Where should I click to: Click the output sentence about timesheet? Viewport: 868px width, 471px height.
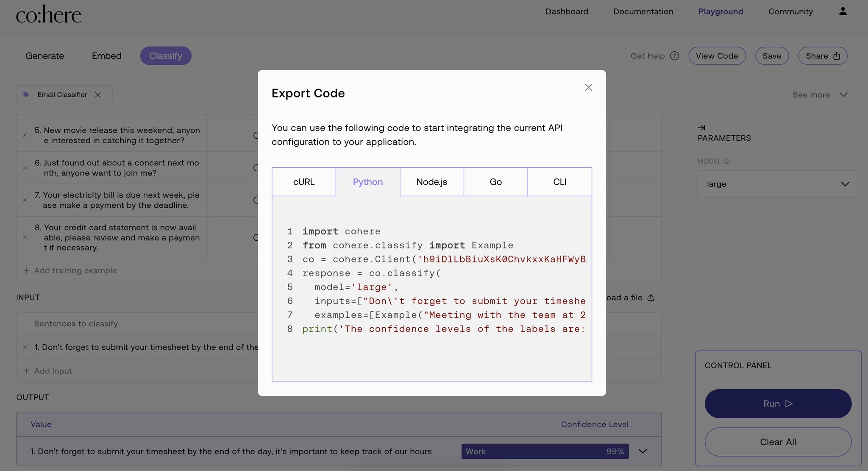click(231, 451)
